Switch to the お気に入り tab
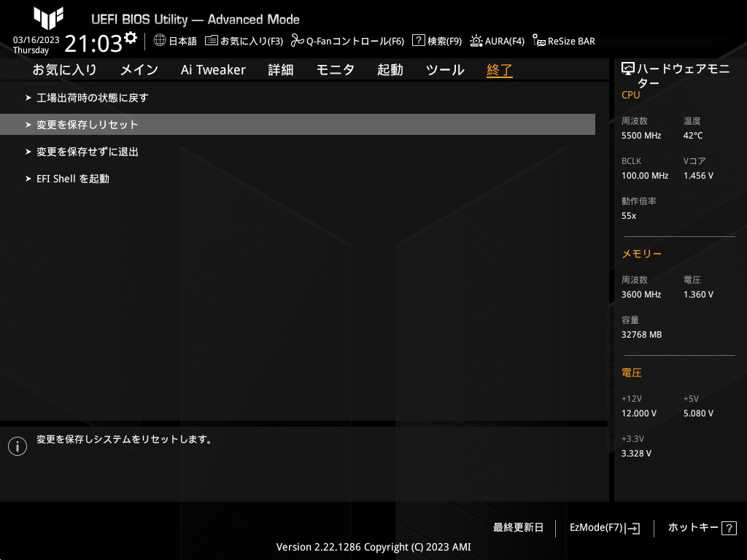The height and width of the screenshot is (560, 747). [65, 70]
